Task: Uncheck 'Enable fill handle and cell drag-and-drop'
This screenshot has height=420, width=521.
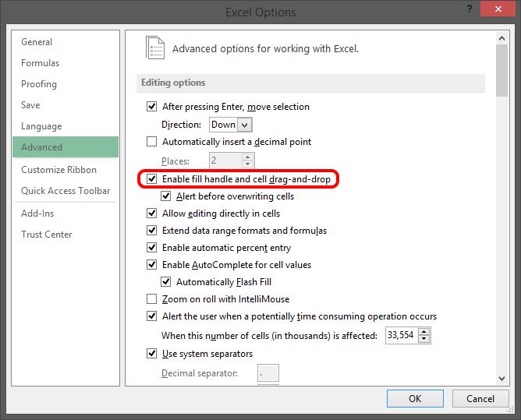Action: tap(151, 180)
